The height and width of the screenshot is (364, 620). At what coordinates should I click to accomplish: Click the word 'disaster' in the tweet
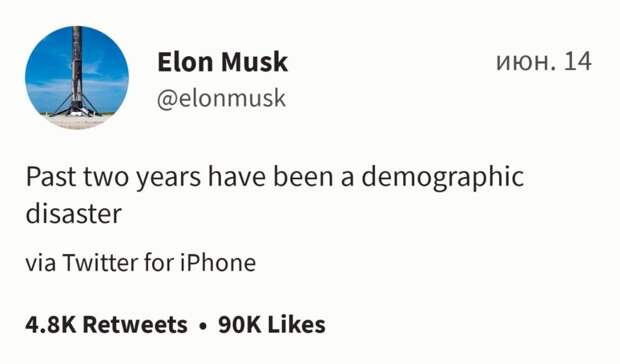point(74,214)
